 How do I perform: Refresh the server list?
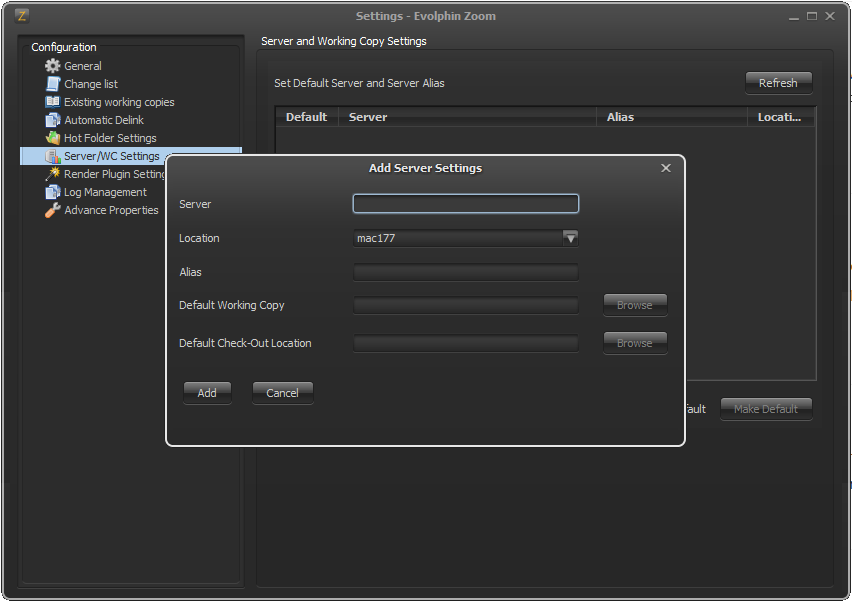[779, 83]
